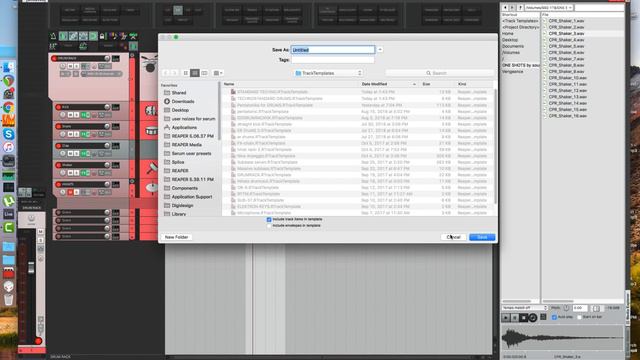This screenshot has width=640, height=360.
Task: Open Skype from the dock
Action: [9, 134]
